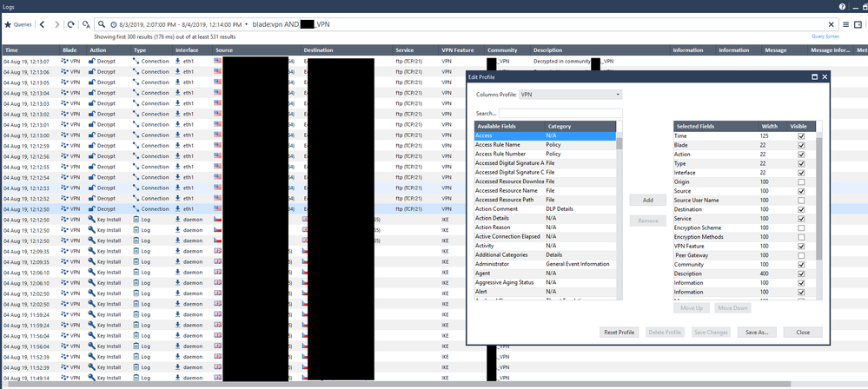This screenshot has width=868, height=389.
Task: Sort by Action column header
Action: (109, 49)
